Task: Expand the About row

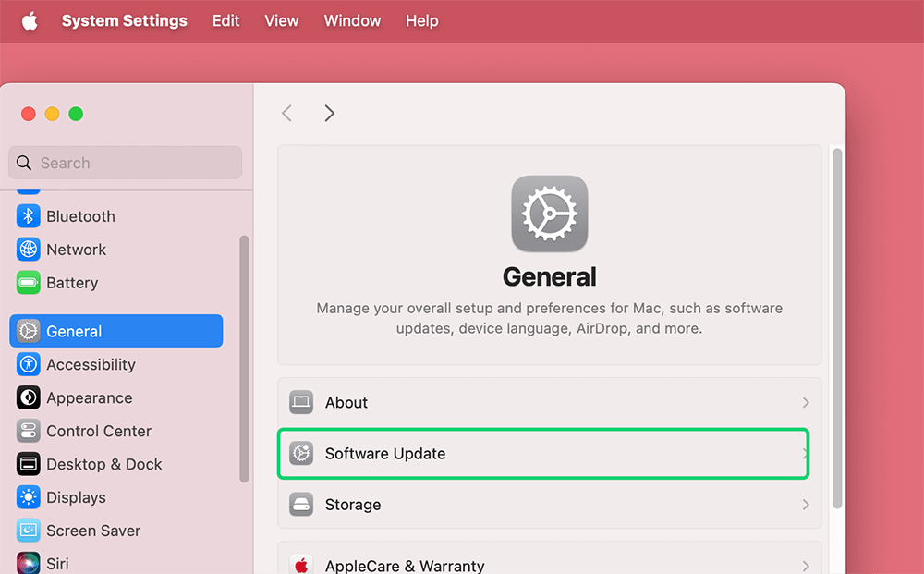Action: 805,402
